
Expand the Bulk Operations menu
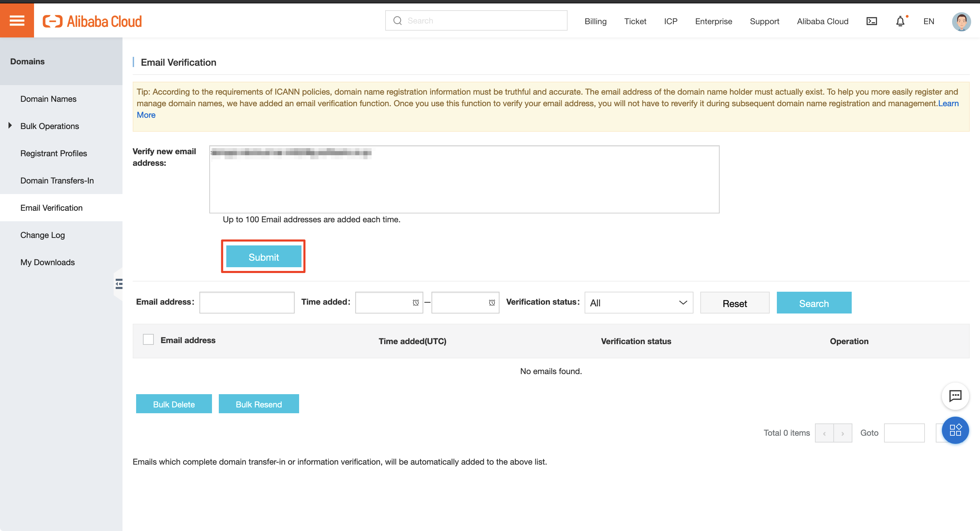click(x=49, y=126)
